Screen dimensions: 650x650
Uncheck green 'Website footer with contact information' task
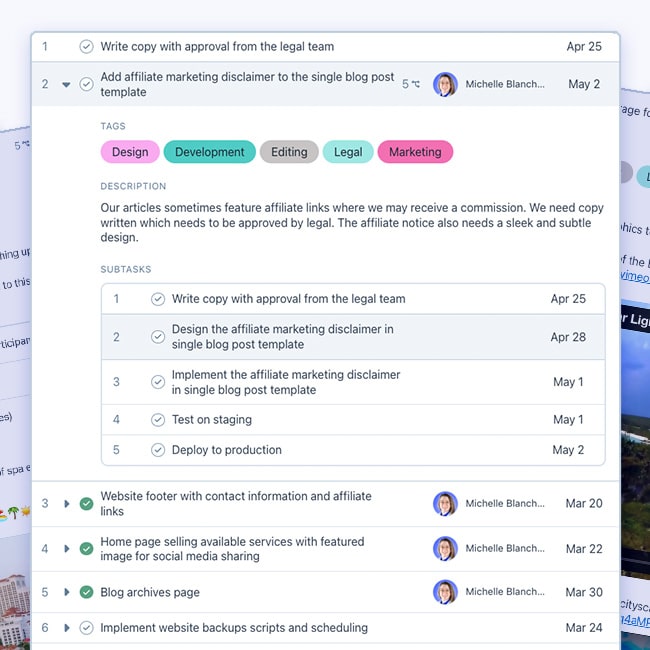click(x=86, y=504)
